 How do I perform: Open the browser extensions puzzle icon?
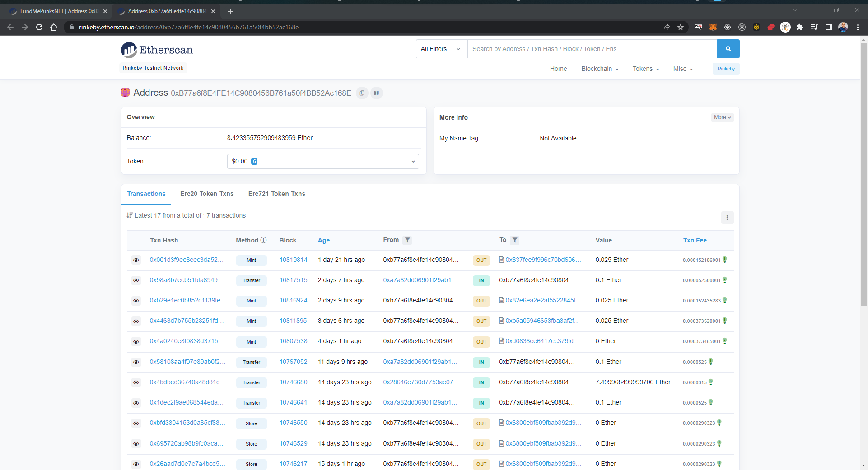coord(800,27)
